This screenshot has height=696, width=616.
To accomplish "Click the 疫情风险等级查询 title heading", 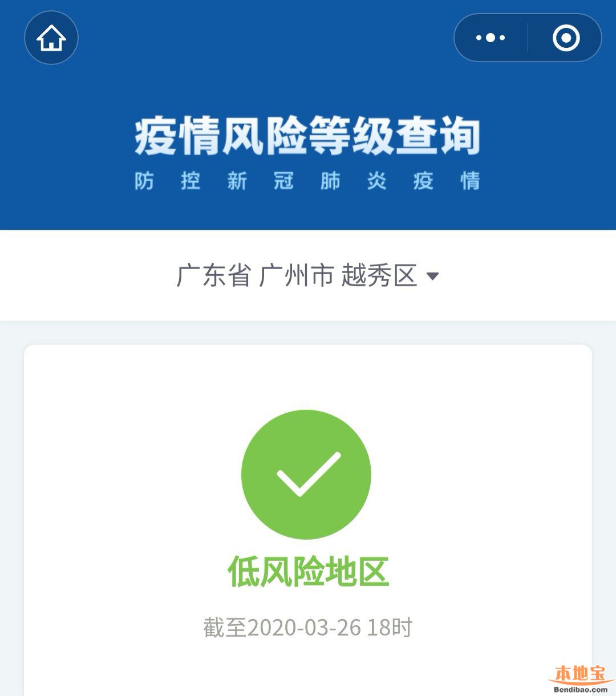I will click(307, 137).
